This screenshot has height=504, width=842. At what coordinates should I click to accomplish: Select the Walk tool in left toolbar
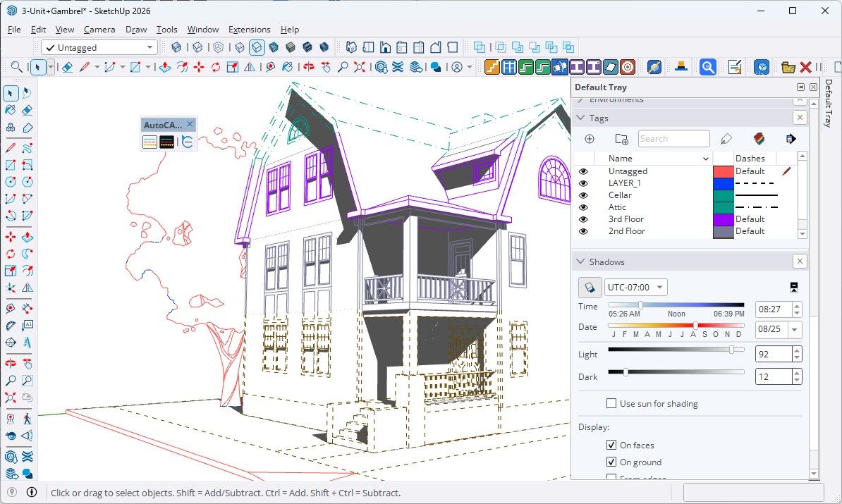28,419
